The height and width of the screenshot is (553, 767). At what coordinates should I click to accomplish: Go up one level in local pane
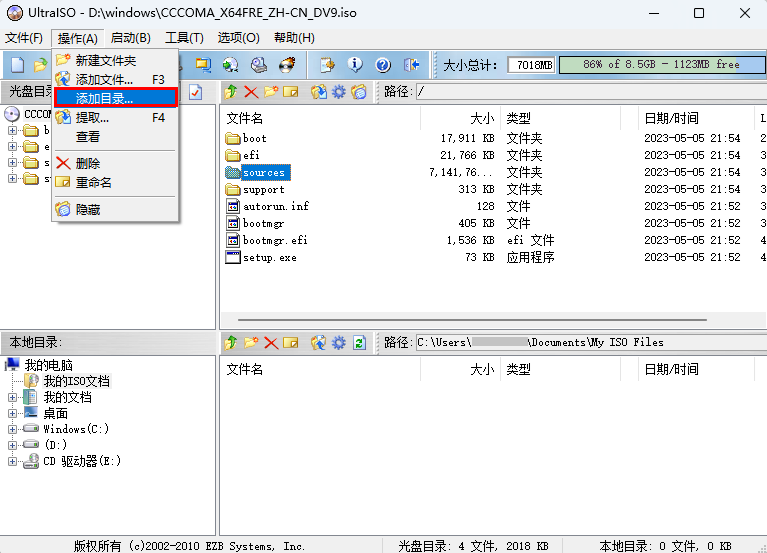231,342
